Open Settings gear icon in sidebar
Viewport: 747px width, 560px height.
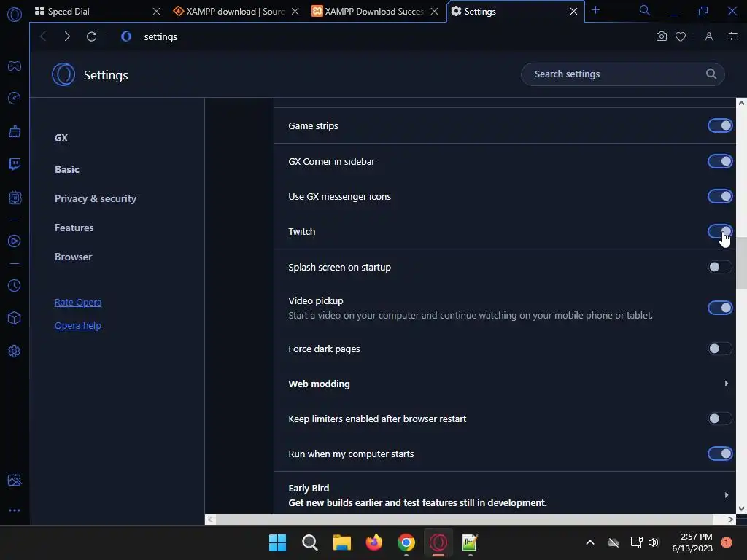coord(15,351)
